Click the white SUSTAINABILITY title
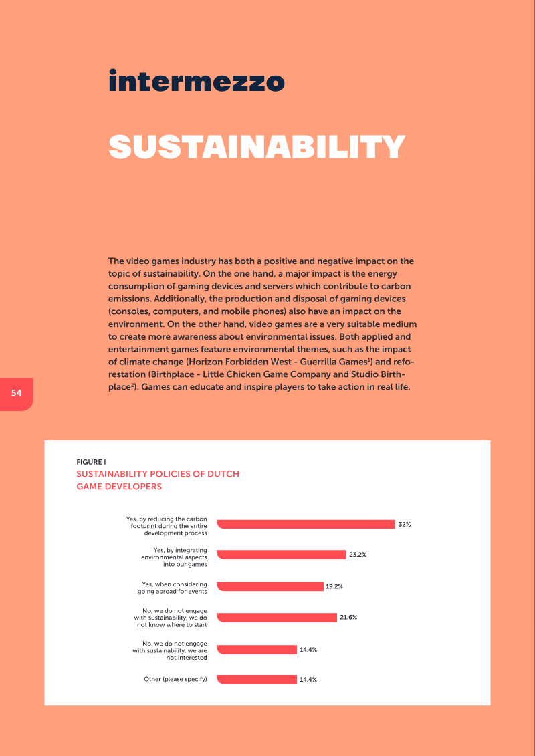The image size is (535, 756). [257, 147]
